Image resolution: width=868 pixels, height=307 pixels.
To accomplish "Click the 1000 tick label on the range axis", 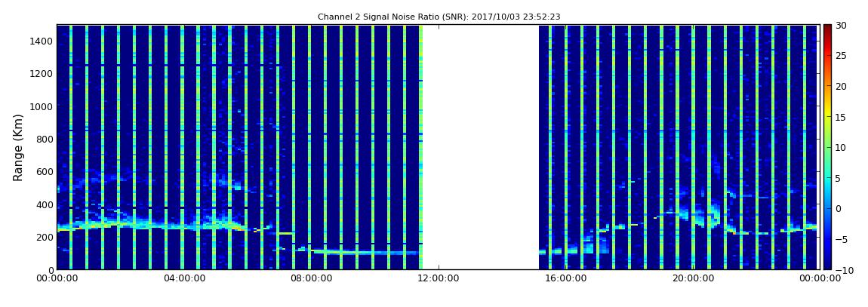I will pyautogui.click(x=42, y=106).
